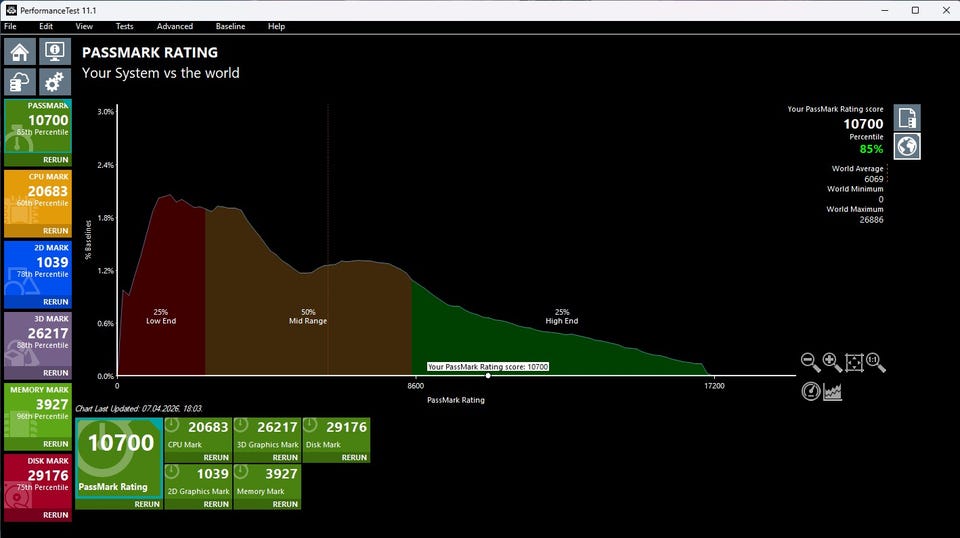Click the 'PASSMARK RATING' heading
Screen dimensions: 960x538
click(x=150, y=53)
